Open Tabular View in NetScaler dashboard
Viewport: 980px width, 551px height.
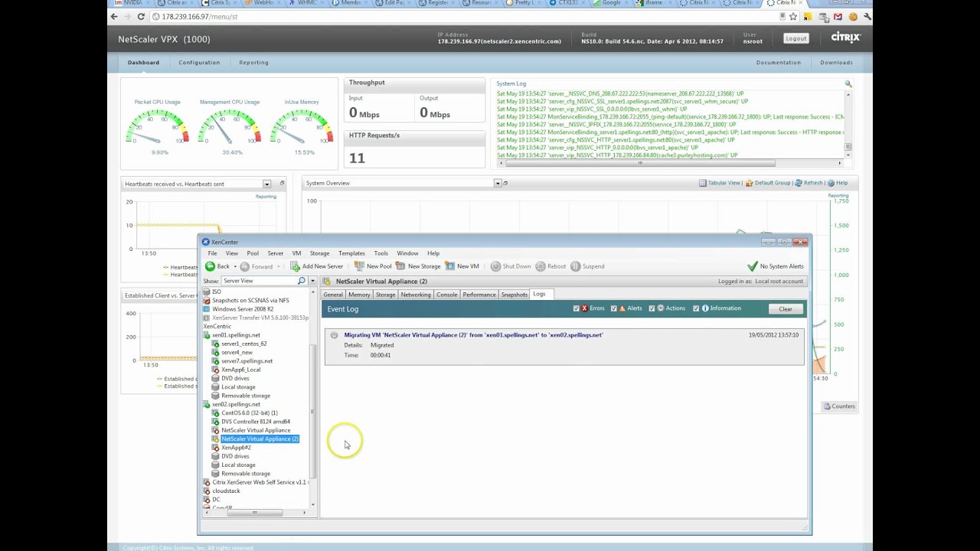(720, 183)
